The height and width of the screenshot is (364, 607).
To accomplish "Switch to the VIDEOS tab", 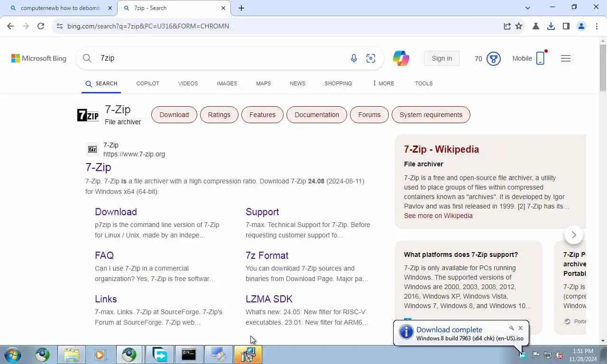I will [188, 83].
